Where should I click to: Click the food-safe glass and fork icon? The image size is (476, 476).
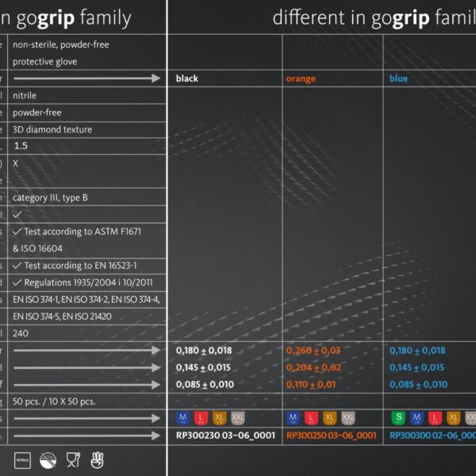tap(73, 460)
